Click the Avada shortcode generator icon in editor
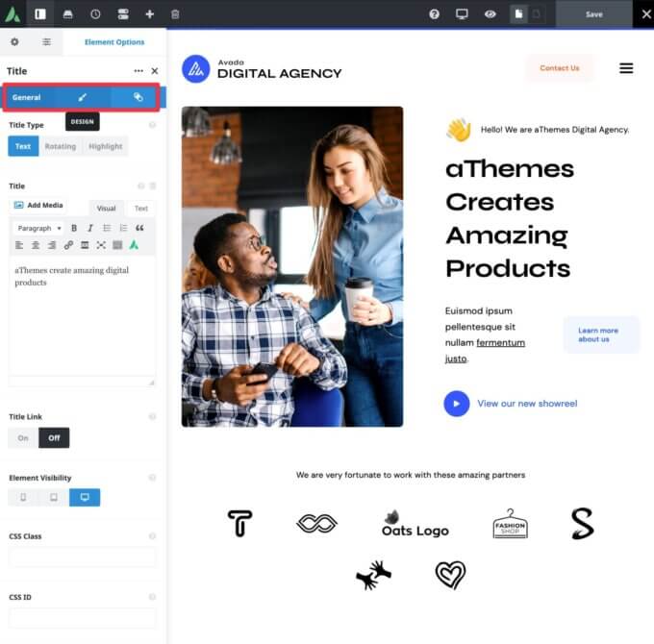This screenshot has width=654, height=644. pos(134,245)
